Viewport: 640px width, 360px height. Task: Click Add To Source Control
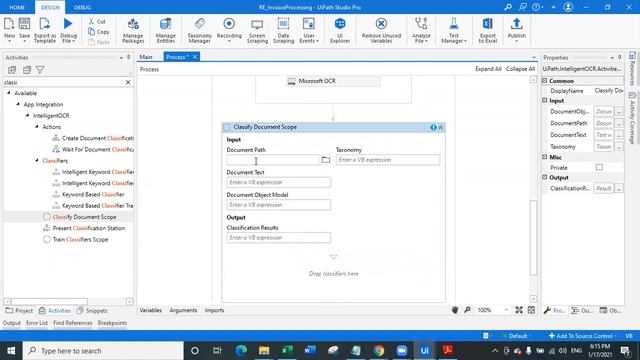[581, 336]
